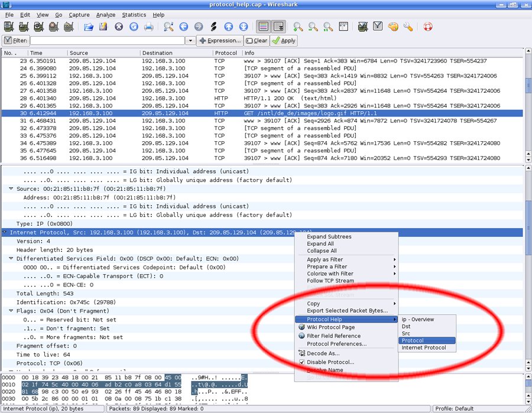Choose Wiki Protocol Page from context menu

(346, 327)
